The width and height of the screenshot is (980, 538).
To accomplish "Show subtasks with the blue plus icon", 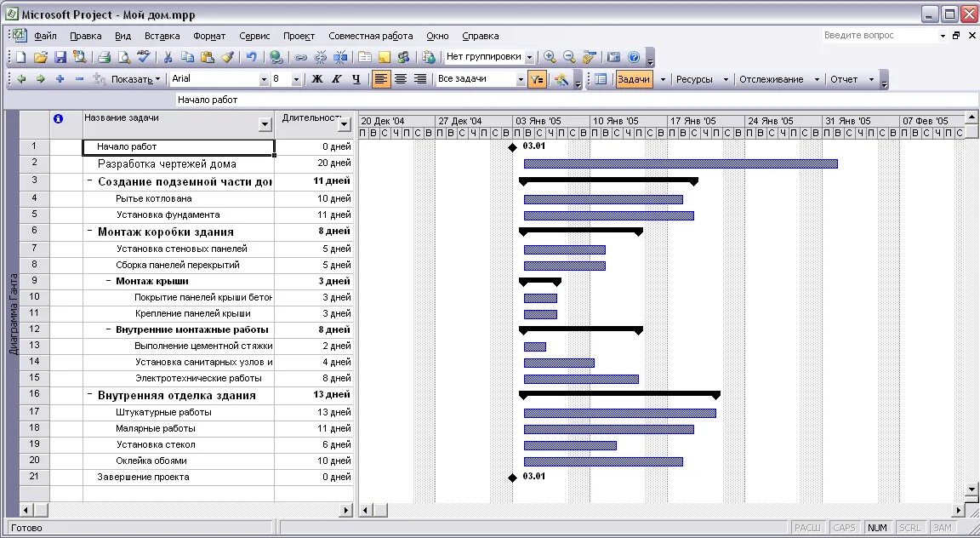I will click(x=60, y=79).
